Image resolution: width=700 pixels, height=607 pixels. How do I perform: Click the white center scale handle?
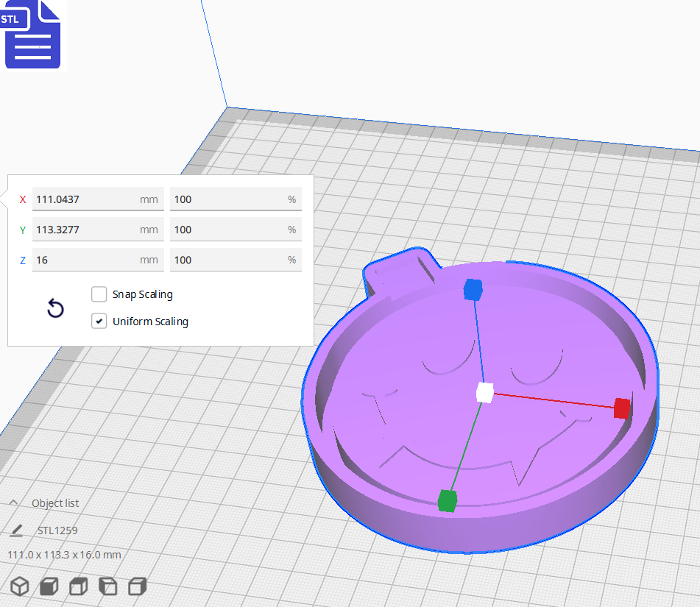(484, 393)
